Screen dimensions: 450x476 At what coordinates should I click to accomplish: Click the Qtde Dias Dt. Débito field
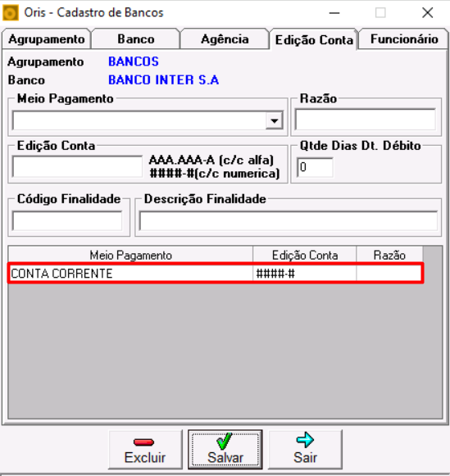(x=316, y=167)
